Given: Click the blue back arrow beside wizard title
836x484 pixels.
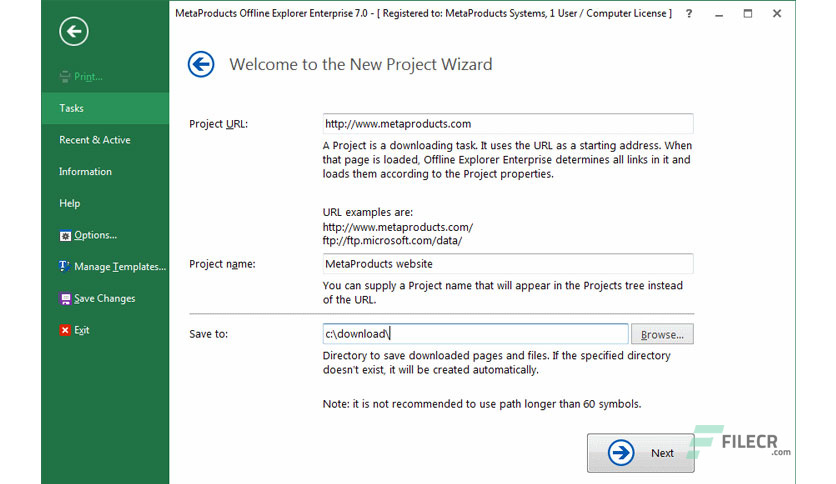Looking at the screenshot, I should [201, 64].
